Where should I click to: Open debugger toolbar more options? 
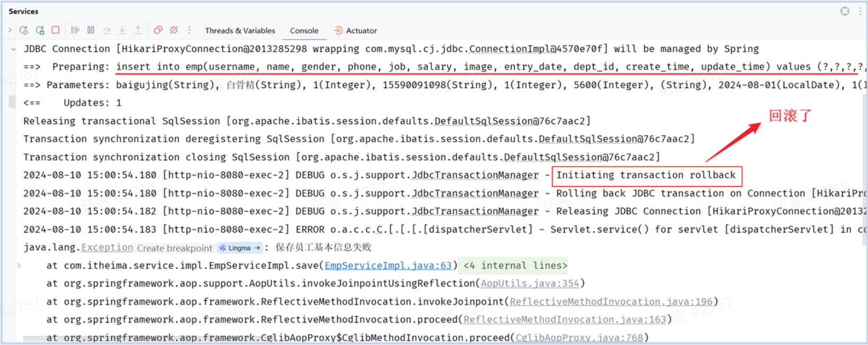point(189,30)
